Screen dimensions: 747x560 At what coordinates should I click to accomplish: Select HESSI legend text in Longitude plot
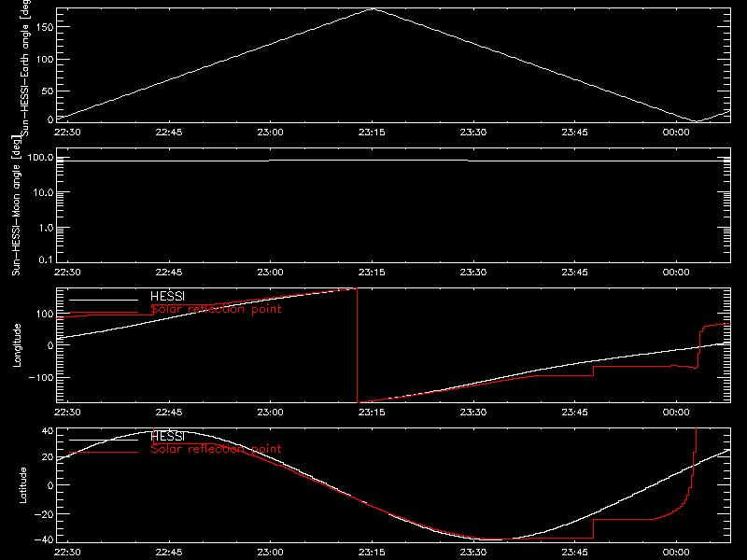167,296
